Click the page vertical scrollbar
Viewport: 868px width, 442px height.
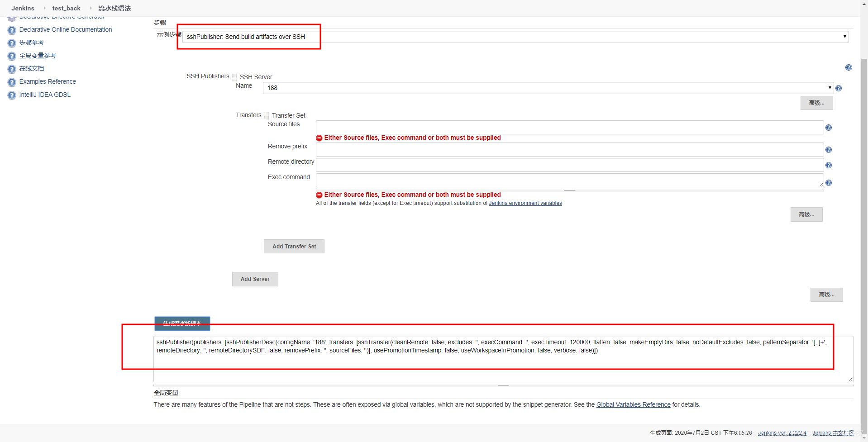[863, 226]
